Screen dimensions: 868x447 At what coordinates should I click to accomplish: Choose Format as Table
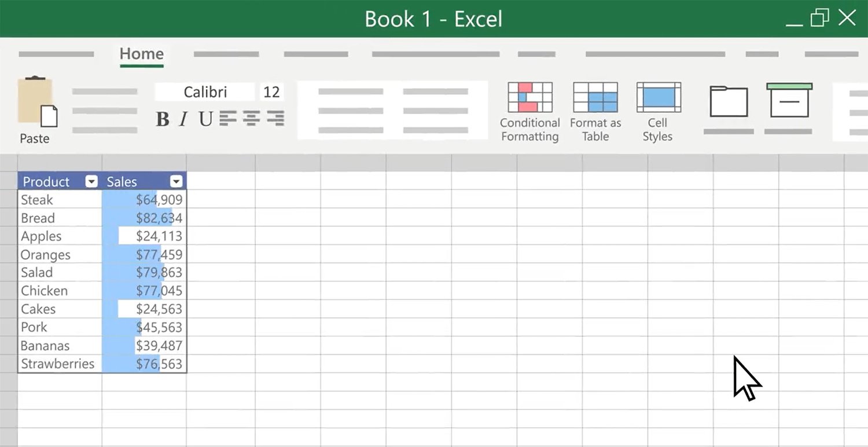tap(595, 112)
